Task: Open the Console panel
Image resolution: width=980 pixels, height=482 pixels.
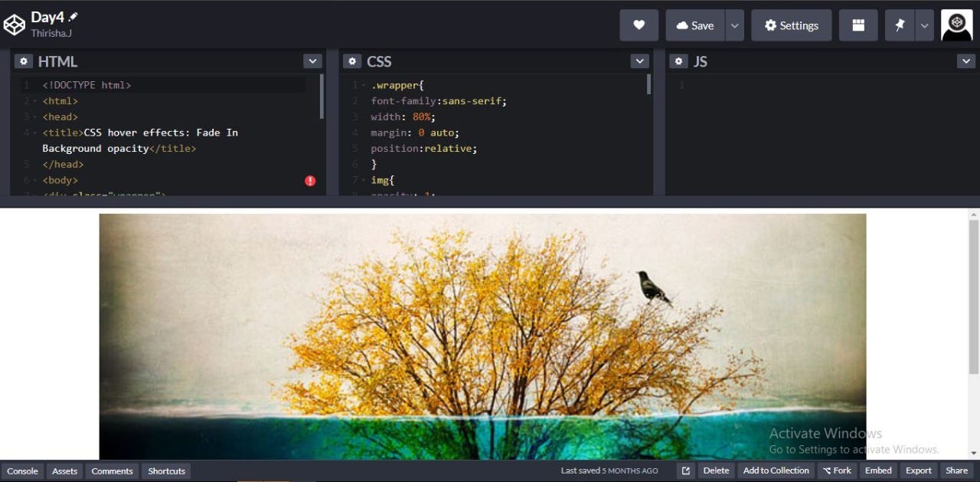Action: (23, 471)
